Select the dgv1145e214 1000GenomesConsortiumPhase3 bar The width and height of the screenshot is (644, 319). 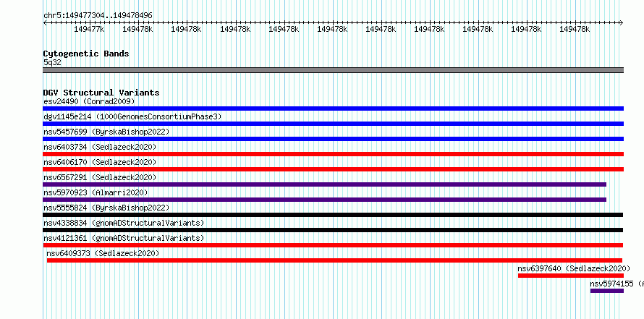(333, 124)
